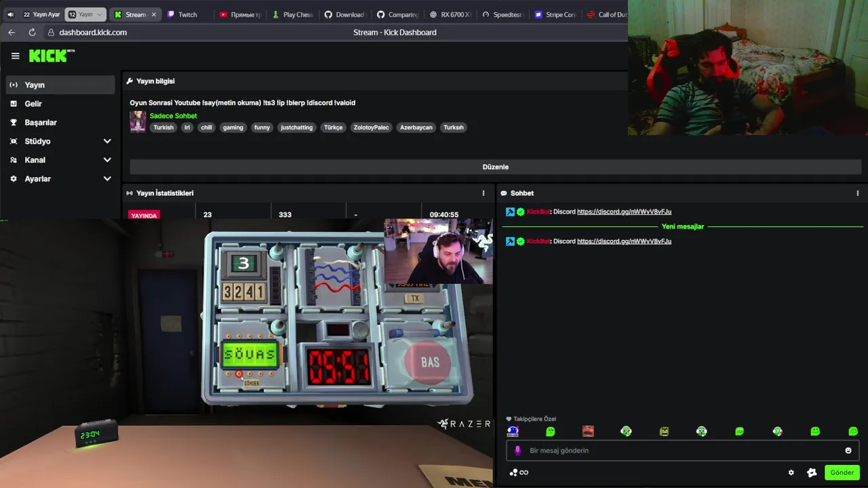
Task: Close the Stream Kick tab
Action: pyautogui.click(x=153, y=14)
